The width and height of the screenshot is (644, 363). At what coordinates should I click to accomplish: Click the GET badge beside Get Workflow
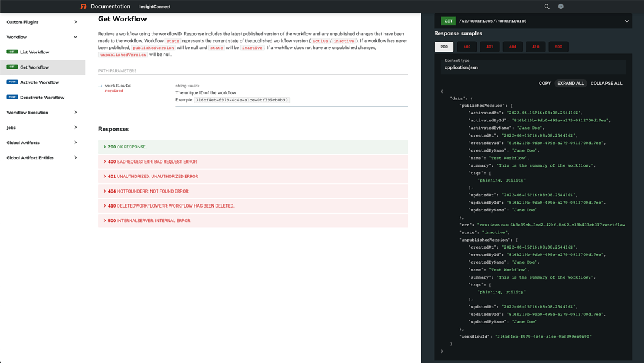pyautogui.click(x=13, y=67)
